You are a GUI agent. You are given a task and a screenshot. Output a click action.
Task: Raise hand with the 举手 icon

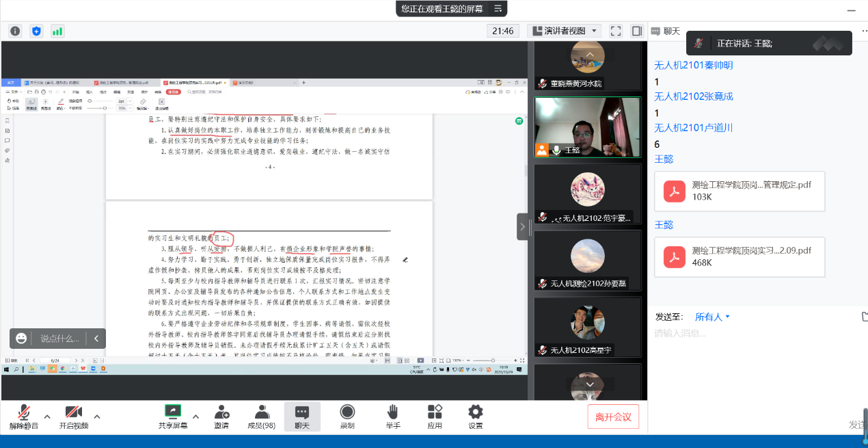tap(392, 417)
